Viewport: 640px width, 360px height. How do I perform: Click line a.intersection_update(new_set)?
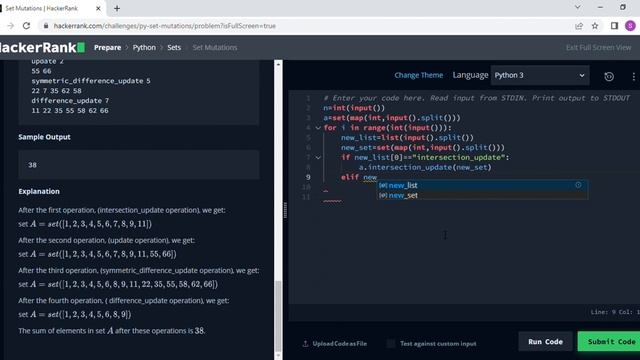[425, 167]
